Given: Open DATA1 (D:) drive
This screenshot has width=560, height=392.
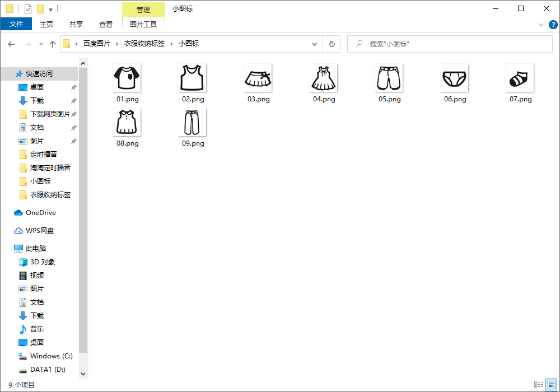Looking at the screenshot, I should click(48, 370).
